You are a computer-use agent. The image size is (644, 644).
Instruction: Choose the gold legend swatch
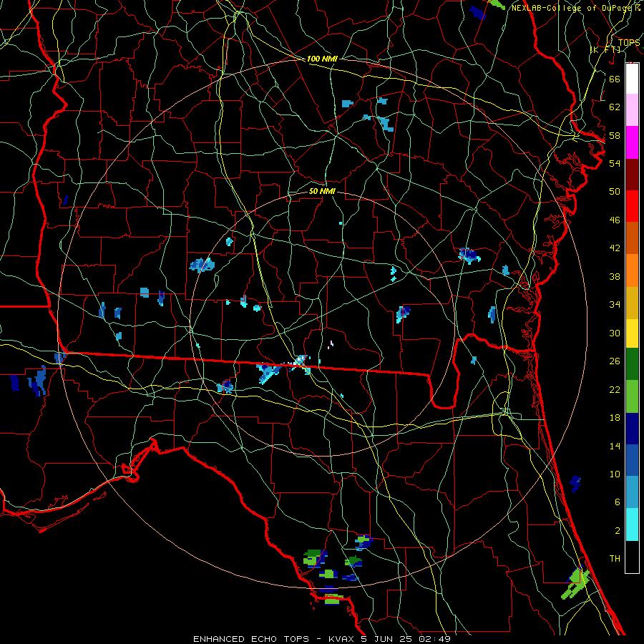[x=632, y=303]
